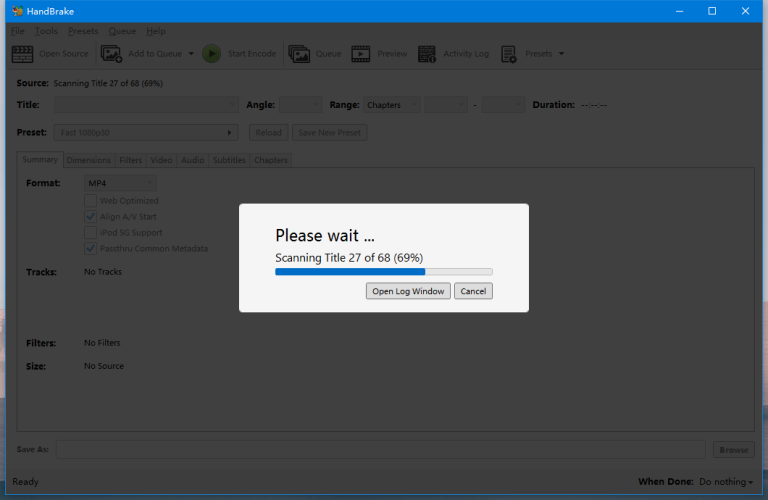Viewport: 768px width, 500px height.
Task: Toggle the Web Optimized checkbox
Action: pos(90,200)
